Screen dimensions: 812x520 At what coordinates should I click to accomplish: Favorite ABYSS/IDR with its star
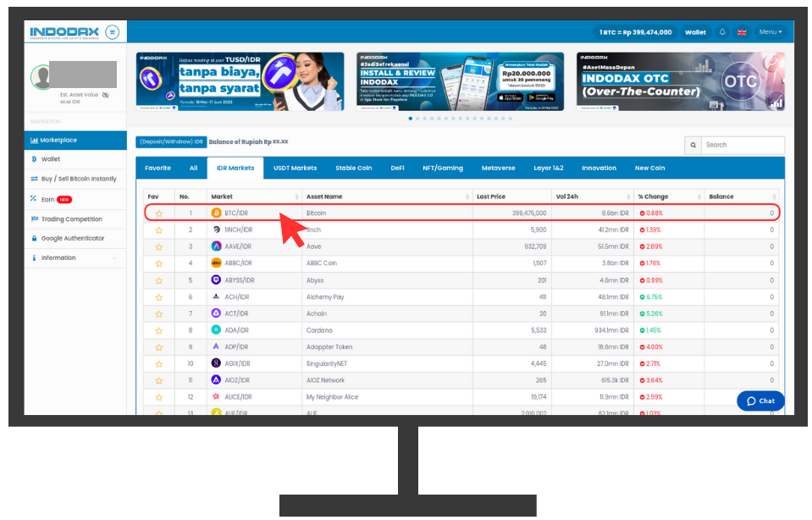click(159, 280)
